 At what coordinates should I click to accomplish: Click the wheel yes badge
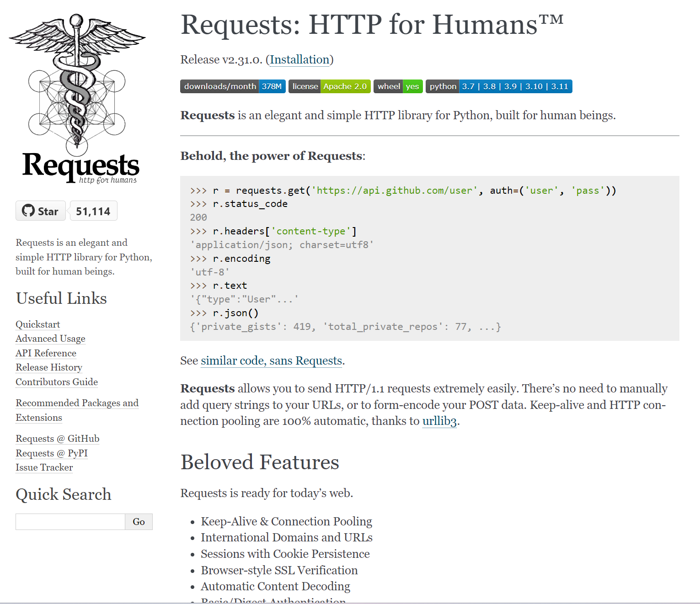[397, 86]
